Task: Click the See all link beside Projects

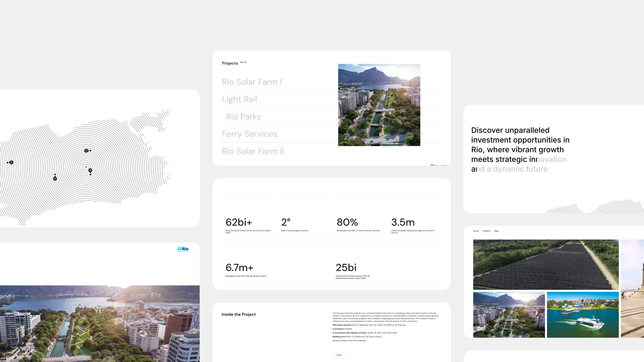Action: pos(243,62)
